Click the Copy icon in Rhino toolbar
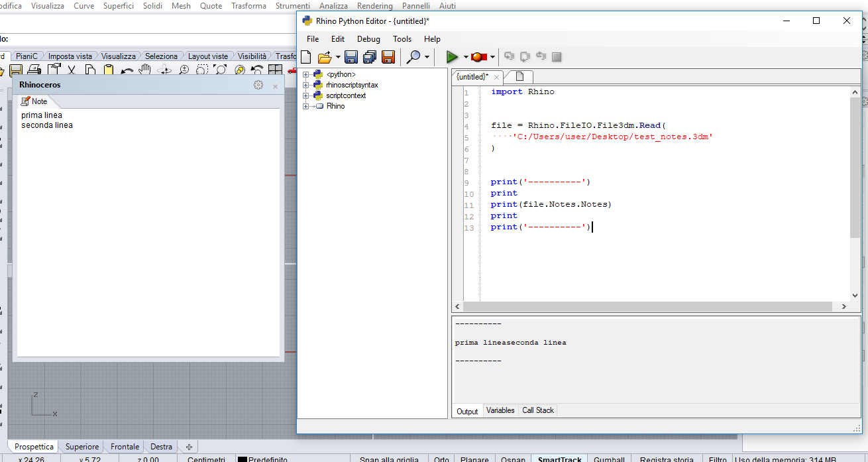 [x=90, y=70]
